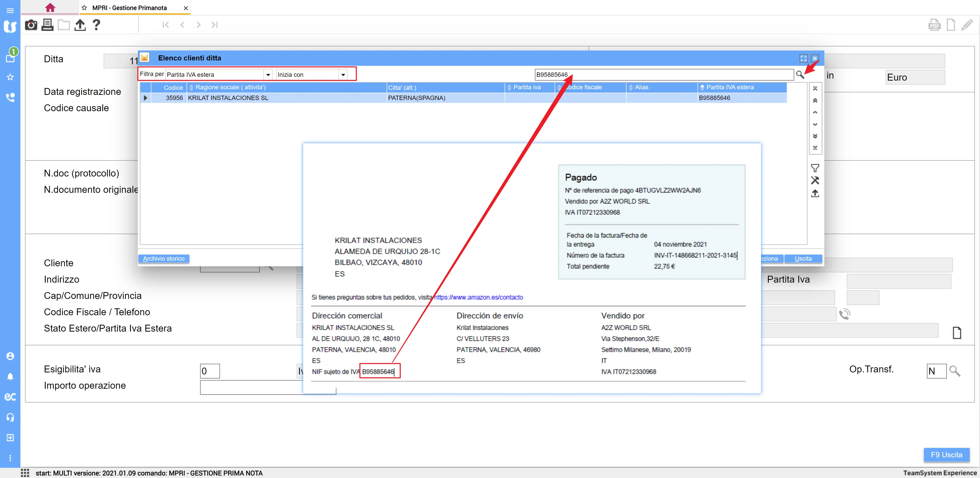The image size is (980, 478).
Task: Open the headset support icon in sidebar
Action: point(10,417)
